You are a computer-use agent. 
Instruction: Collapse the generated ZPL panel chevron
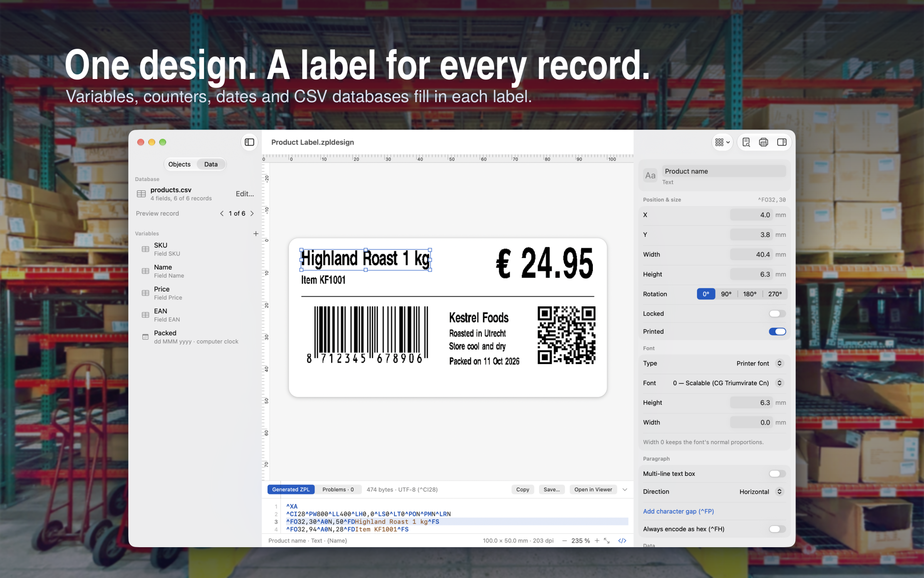click(x=625, y=490)
